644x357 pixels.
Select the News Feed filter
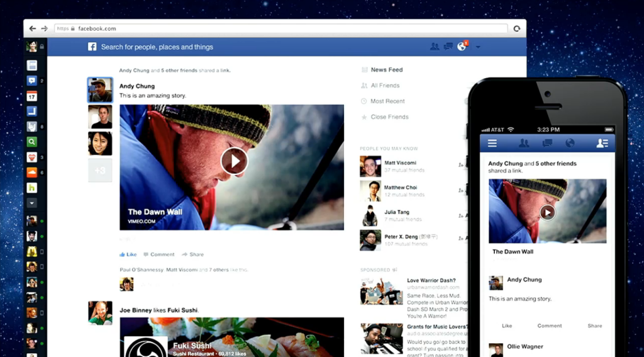pos(386,70)
